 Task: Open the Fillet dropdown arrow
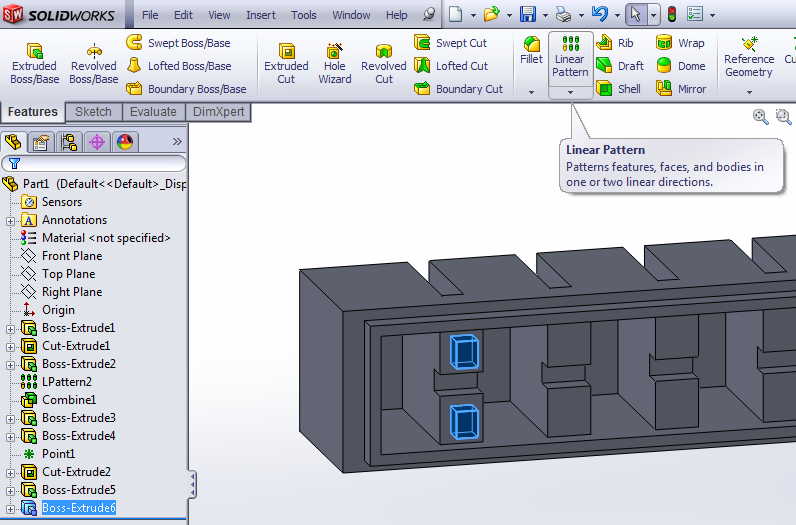point(532,92)
